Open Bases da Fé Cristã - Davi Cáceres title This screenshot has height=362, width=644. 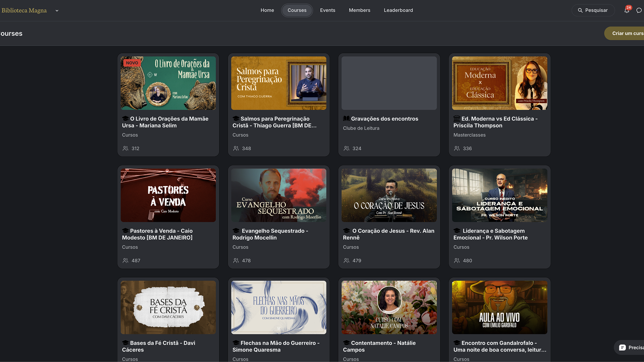[159, 346]
